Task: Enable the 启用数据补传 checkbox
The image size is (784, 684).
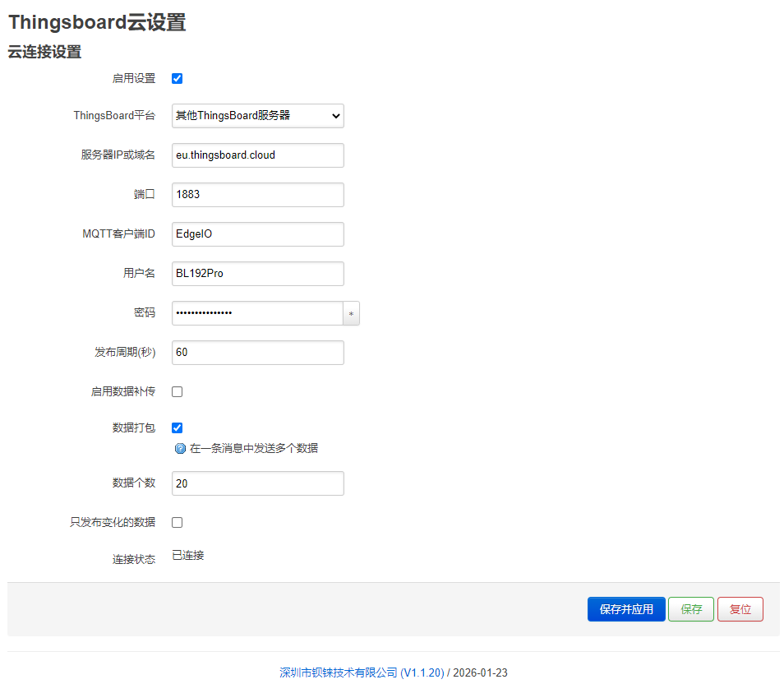Action: [177, 392]
